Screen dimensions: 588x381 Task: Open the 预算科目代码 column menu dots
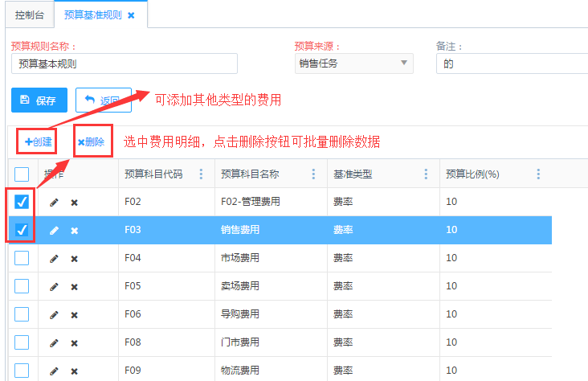[x=201, y=174]
